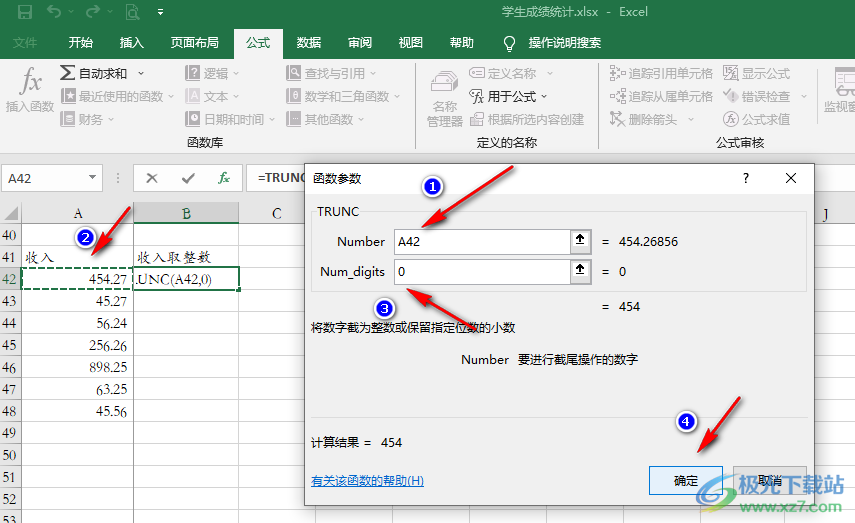The width and height of the screenshot is (855, 523).
Task: Close the 函数参数 dialog
Action: coord(791,178)
